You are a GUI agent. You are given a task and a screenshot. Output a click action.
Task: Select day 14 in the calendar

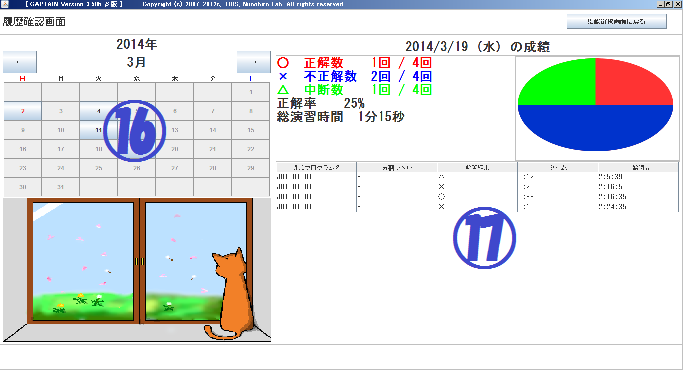tap(213, 130)
